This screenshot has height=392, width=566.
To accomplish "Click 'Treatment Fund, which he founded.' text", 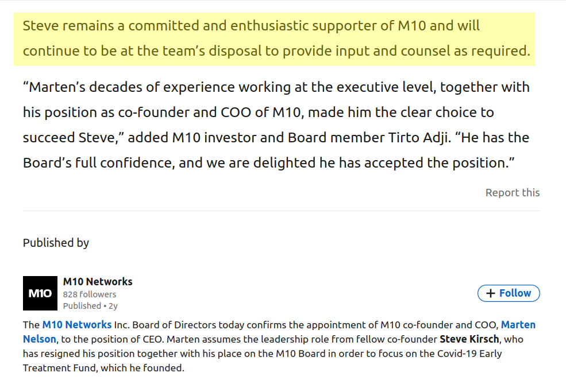I will coord(103,368).
